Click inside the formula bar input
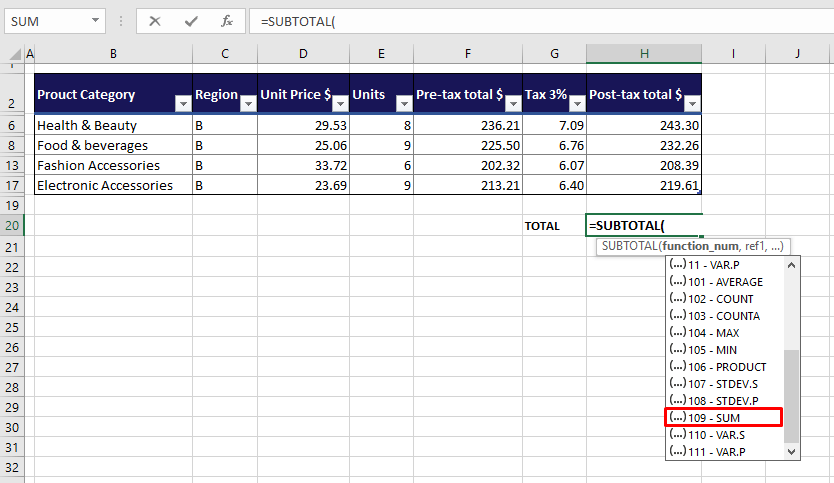The width and height of the screenshot is (834, 483). (530, 21)
